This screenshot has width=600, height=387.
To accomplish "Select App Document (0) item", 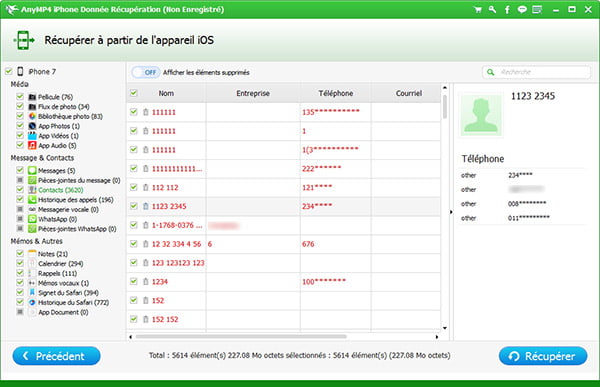I will point(63,312).
